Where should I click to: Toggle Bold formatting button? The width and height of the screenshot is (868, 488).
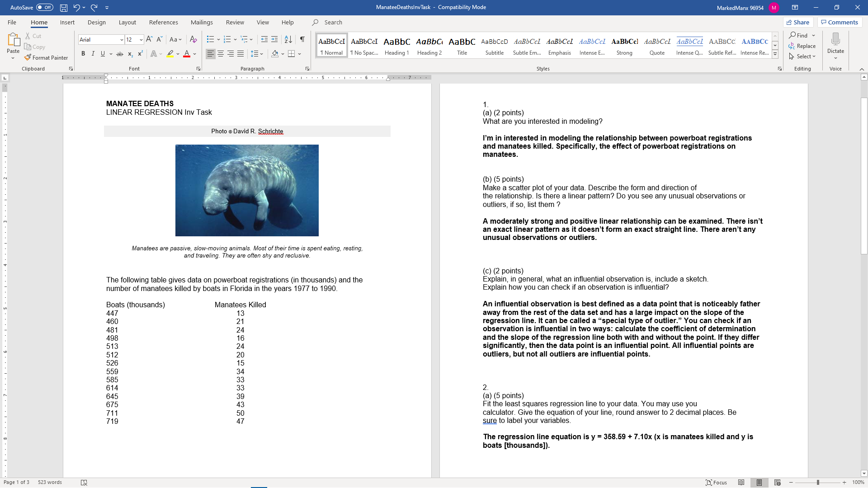point(83,54)
